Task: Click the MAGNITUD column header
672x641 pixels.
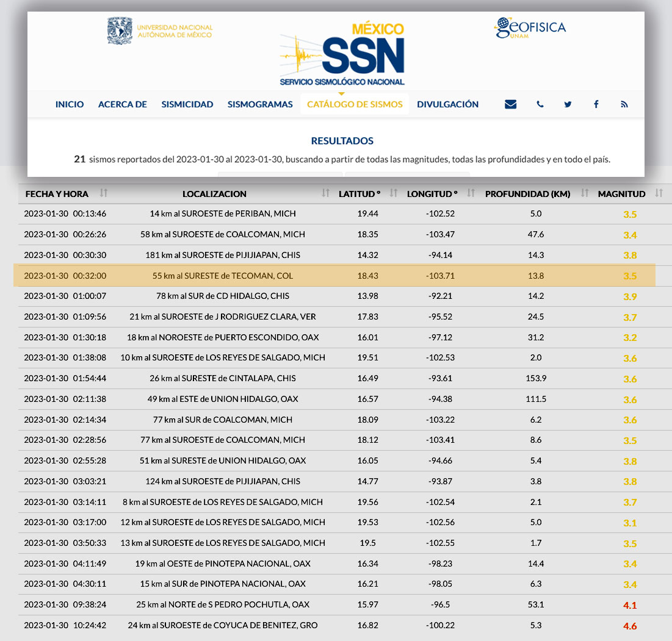Action: [x=621, y=194]
